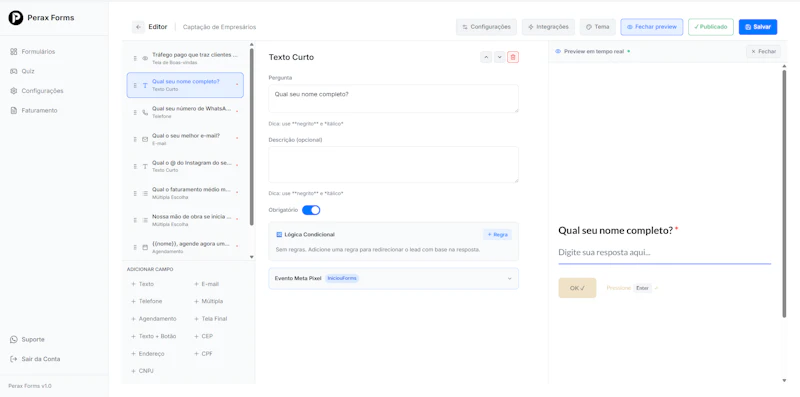Click the OK ✓ button in the preview
800x397 pixels.
pos(577,288)
